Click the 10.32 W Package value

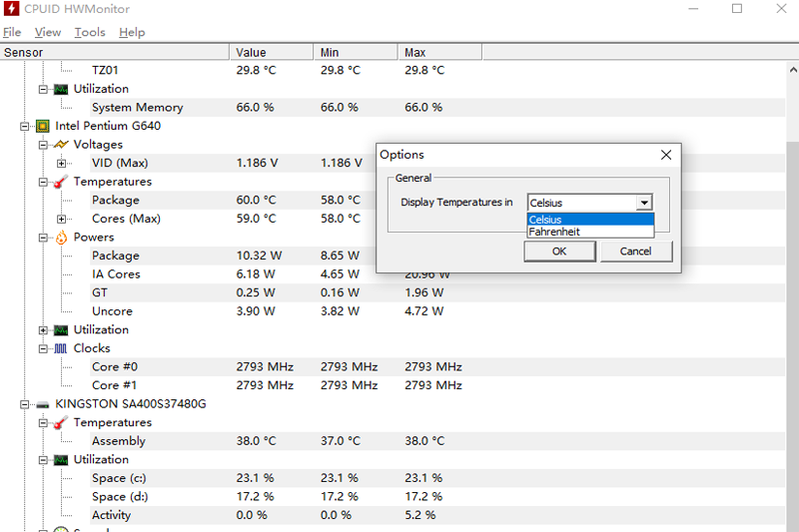point(259,256)
